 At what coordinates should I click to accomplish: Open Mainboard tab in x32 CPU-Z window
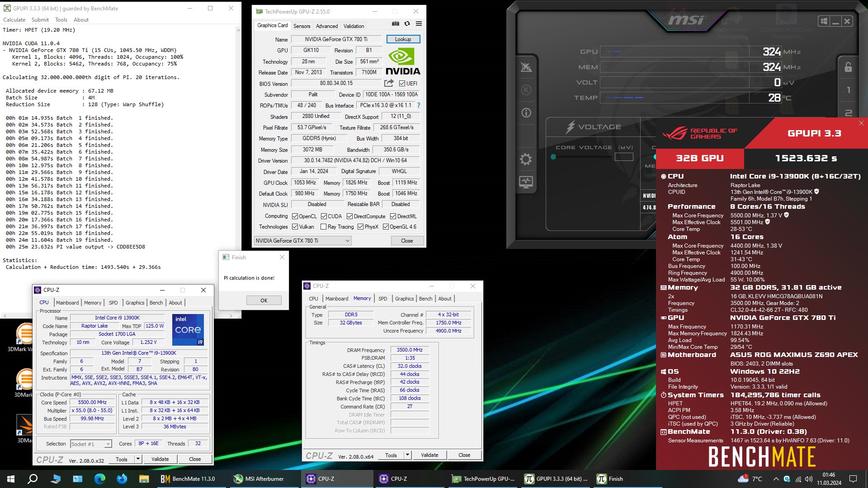pyautogui.click(x=67, y=303)
